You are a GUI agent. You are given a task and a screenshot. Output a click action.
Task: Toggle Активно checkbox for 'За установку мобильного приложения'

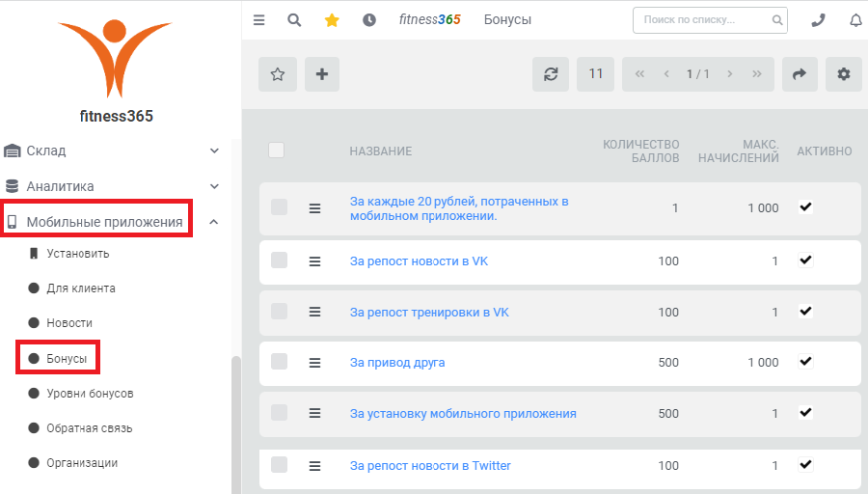point(805,413)
